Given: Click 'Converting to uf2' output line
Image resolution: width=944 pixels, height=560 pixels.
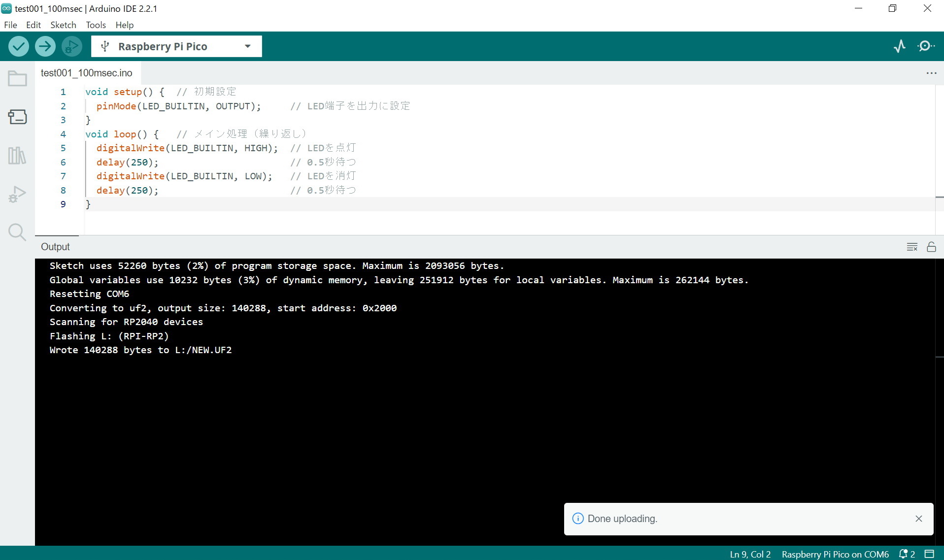Looking at the screenshot, I should [x=223, y=308].
